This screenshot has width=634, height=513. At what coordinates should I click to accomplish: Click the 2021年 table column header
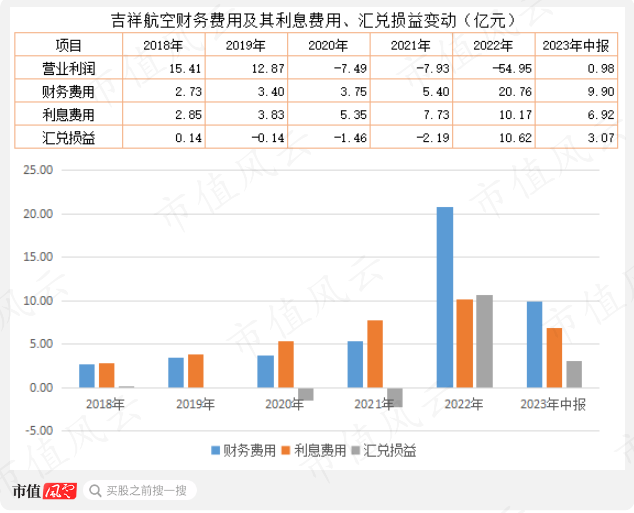[411, 45]
